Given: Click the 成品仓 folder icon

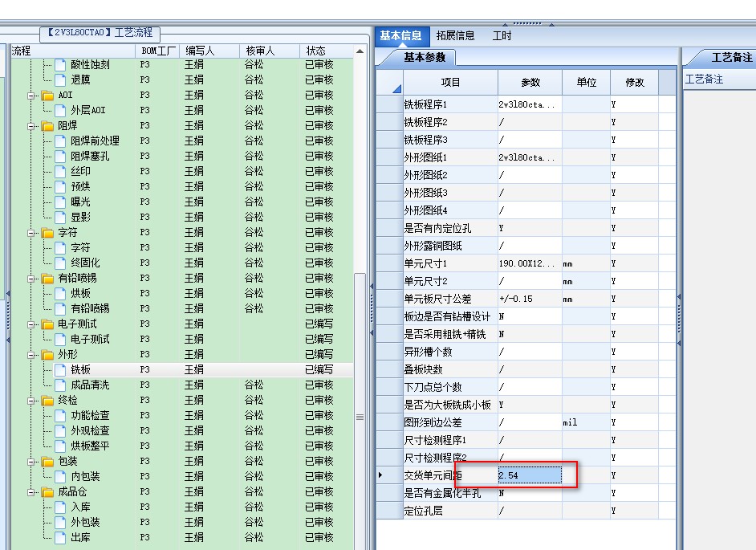Looking at the screenshot, I should point(47,492).
